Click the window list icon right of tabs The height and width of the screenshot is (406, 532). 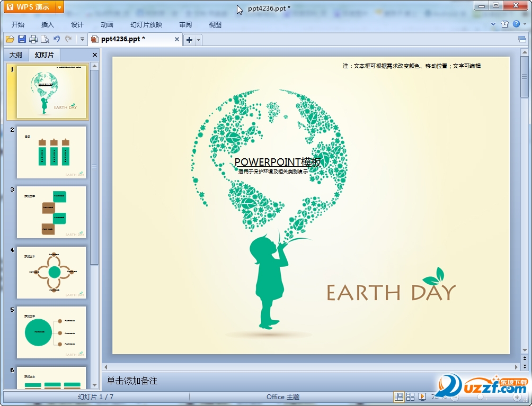(522, 39)
